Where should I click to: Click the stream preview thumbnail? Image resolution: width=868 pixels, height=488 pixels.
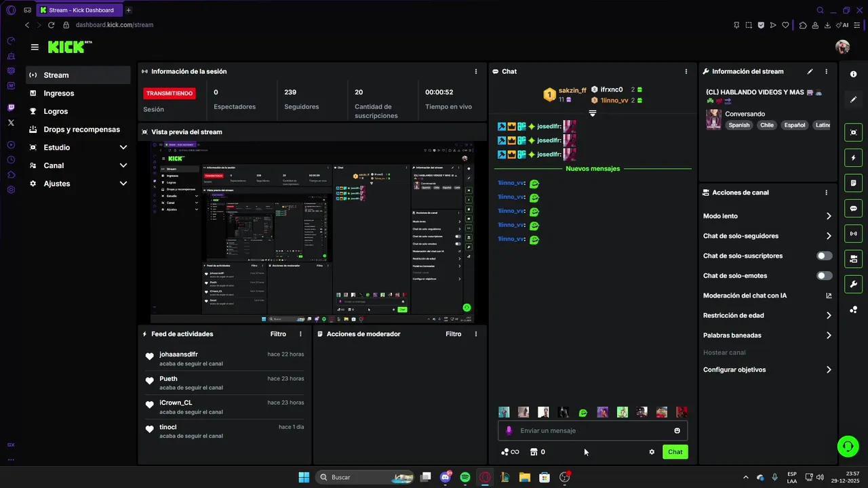[312, 232]
